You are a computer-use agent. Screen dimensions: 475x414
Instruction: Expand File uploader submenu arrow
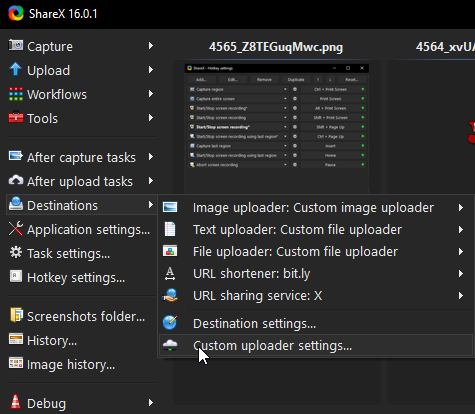coord(461,252)
